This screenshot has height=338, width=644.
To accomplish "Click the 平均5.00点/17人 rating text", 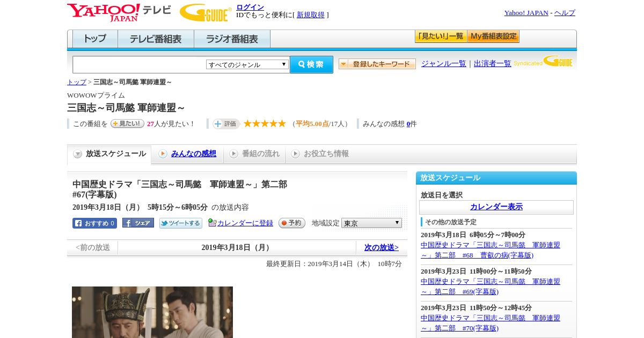I will [321, 124].
